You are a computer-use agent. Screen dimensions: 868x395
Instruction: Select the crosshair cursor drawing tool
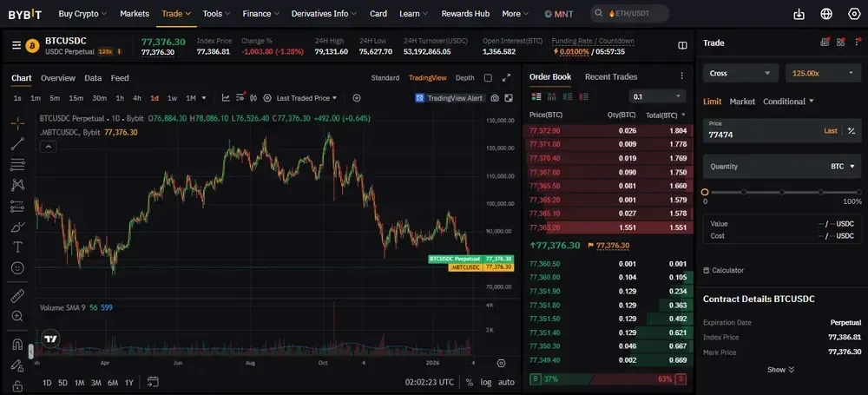pyautogui.click(x=17, y=123)
